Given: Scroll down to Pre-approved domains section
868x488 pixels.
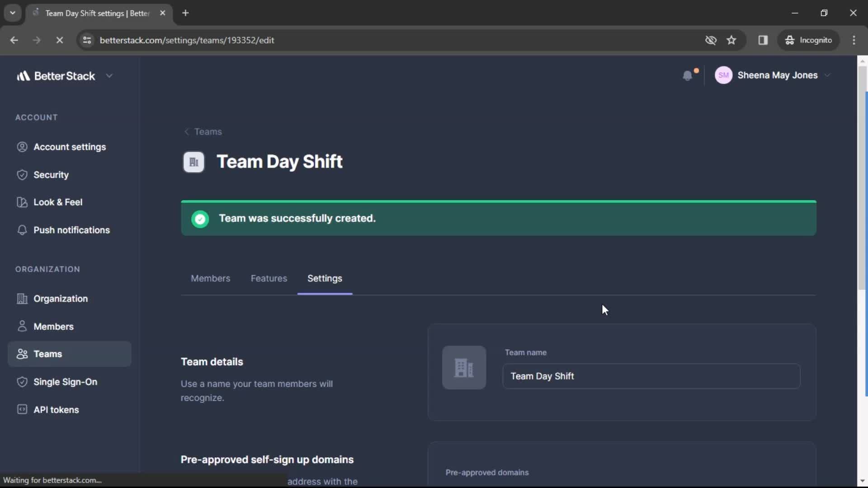Looking at the screenshot, I should (x=488, y=472).
